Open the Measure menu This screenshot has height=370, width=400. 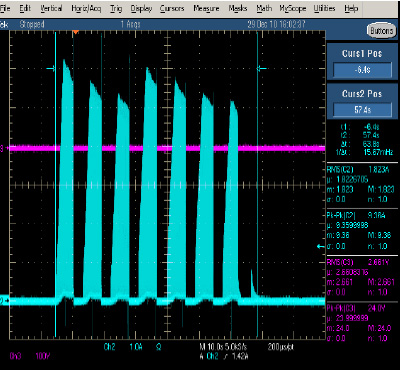point(206,9)
